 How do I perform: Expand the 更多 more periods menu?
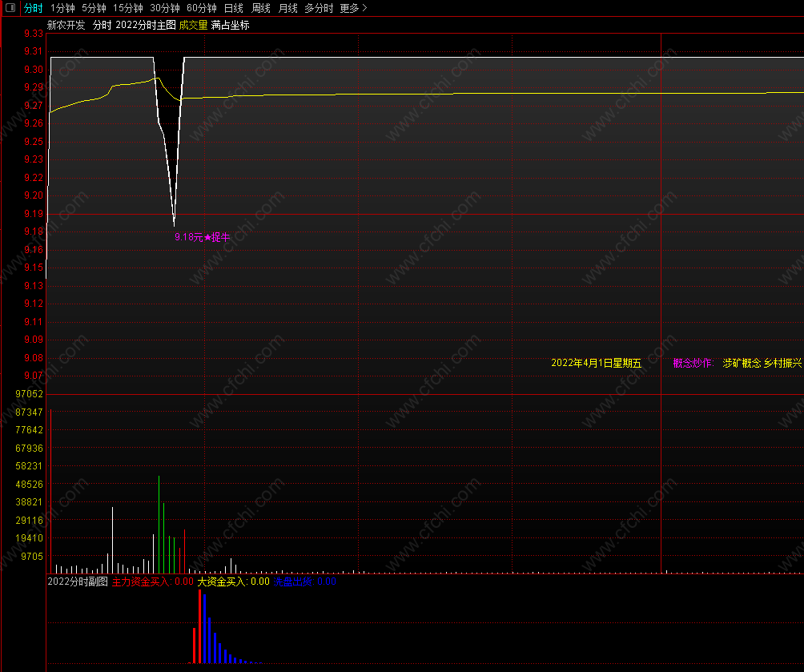click(354, 8)
